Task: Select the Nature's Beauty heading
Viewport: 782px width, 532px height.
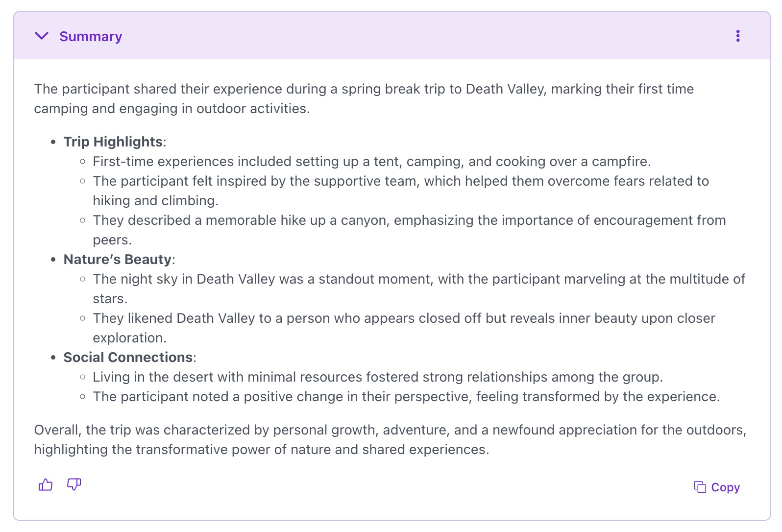Action: 118,259
